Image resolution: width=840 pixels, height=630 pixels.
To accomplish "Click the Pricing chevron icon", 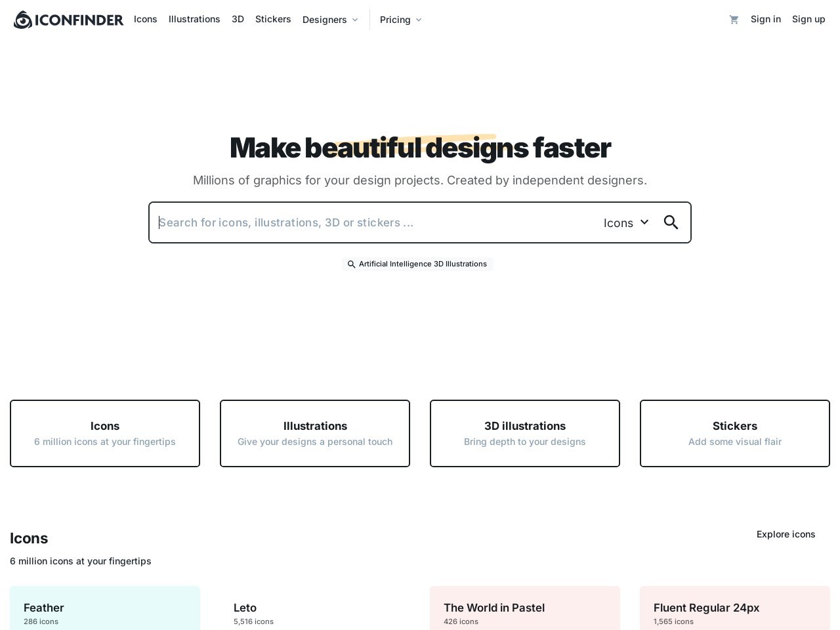I will (x=419, y=20).
